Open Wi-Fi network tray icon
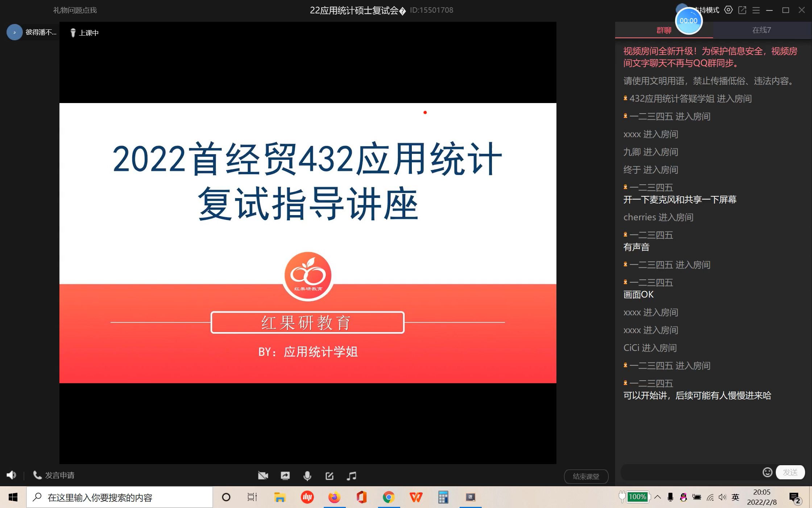The image size is (812, 508). point(710,497)
